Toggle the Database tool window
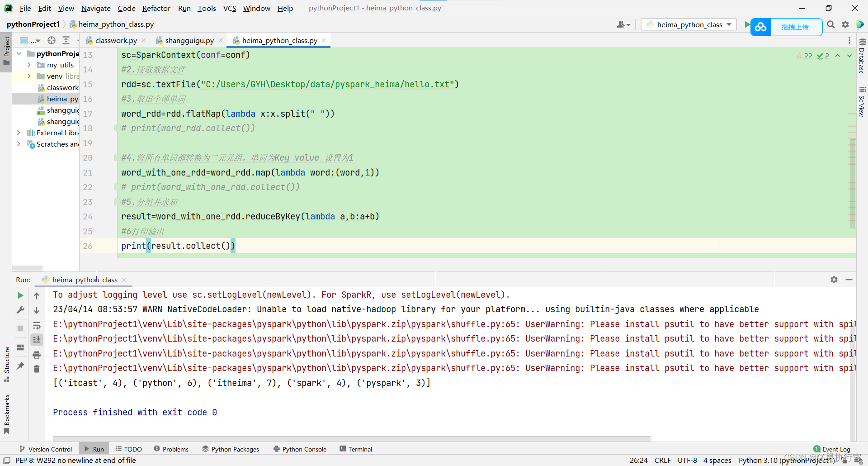Screen dimensions: 868x466 coord(862,56)
